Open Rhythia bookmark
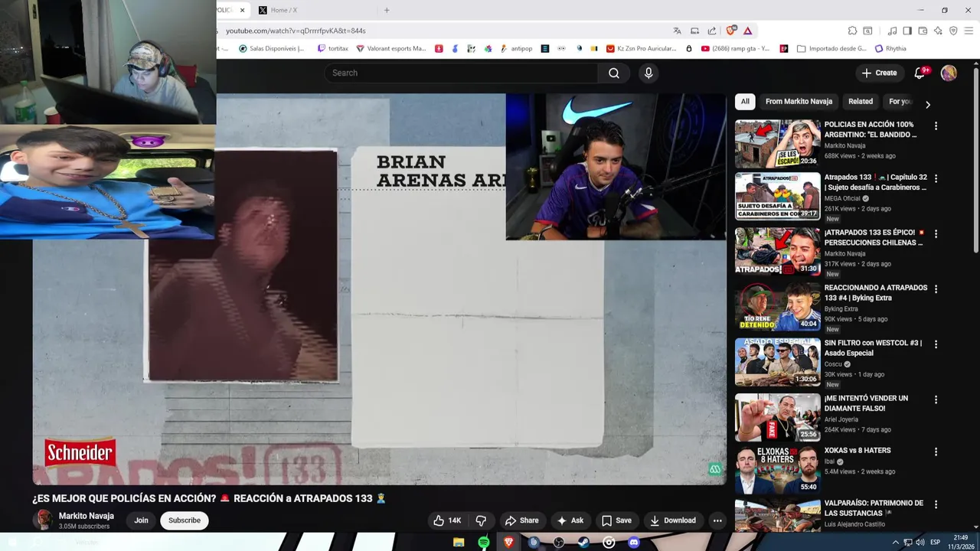This screenshot has width=980, height=551. coord(890,48)
